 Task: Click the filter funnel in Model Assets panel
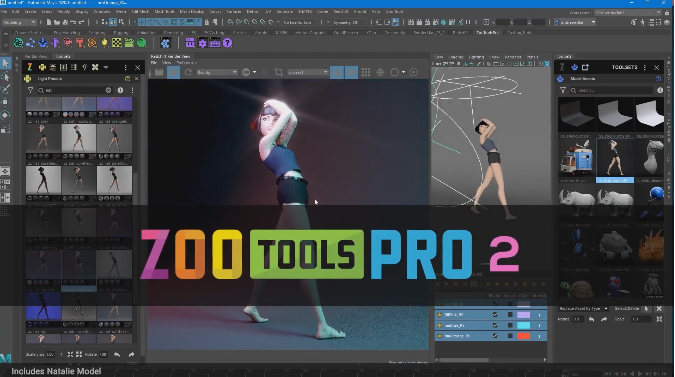pyautogui.click(x=563, y=90)
